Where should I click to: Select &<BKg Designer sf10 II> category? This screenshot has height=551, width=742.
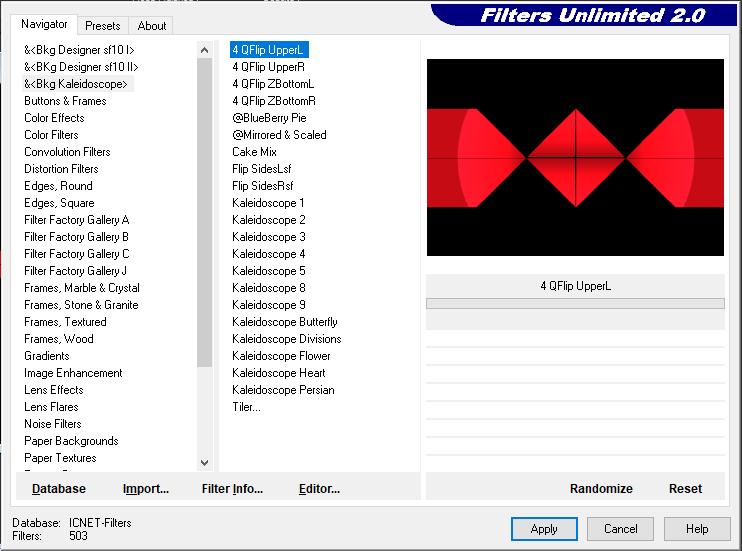point(81,67)
